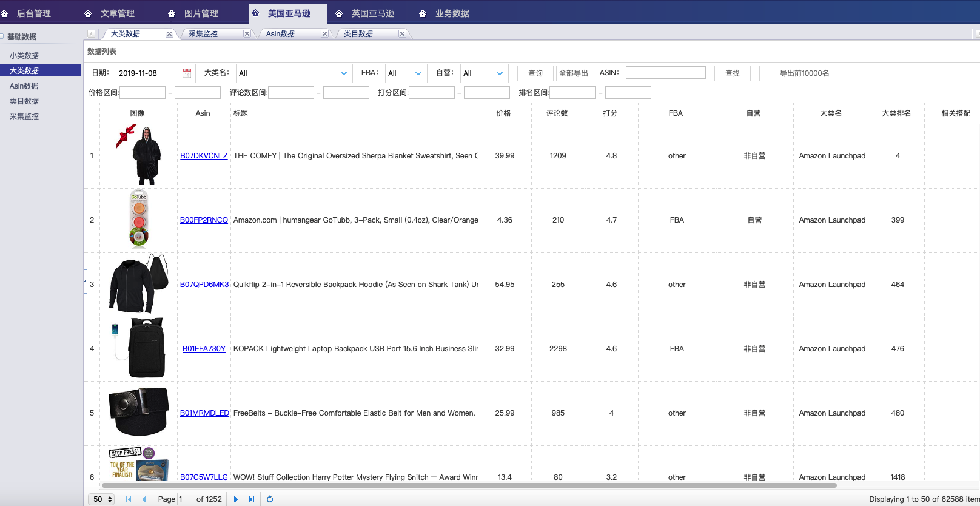This screenshot has width=980, height=506.
Task: Click the 全部导出 button
Action: 574,73
